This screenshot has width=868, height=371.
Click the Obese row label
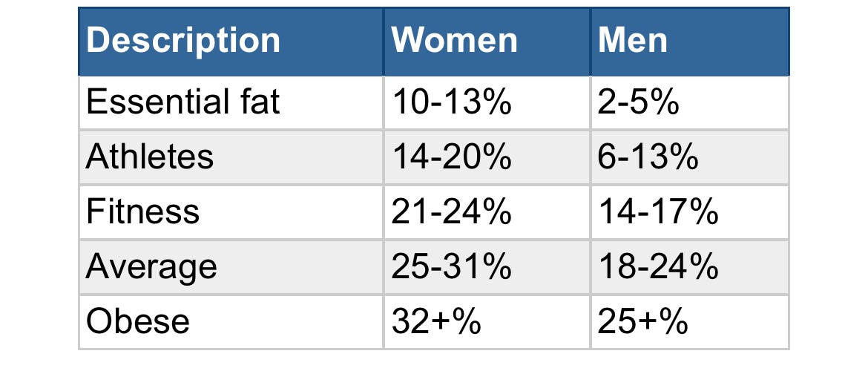[x=138, y=322]
